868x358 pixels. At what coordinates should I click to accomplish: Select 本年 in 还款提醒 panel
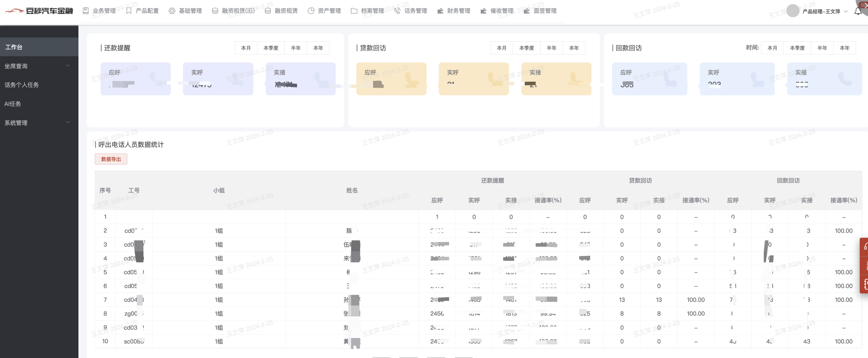[318, 48]
